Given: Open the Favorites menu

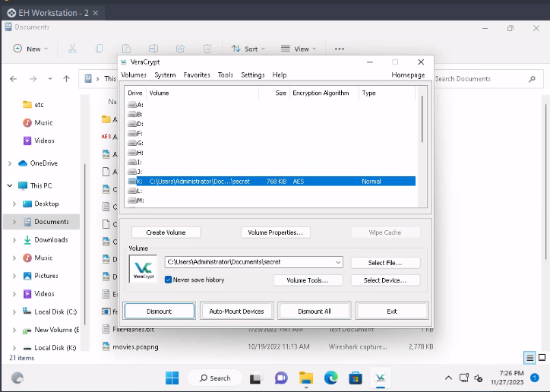Looking at the screenshot, I should click(x=197, y=75).
